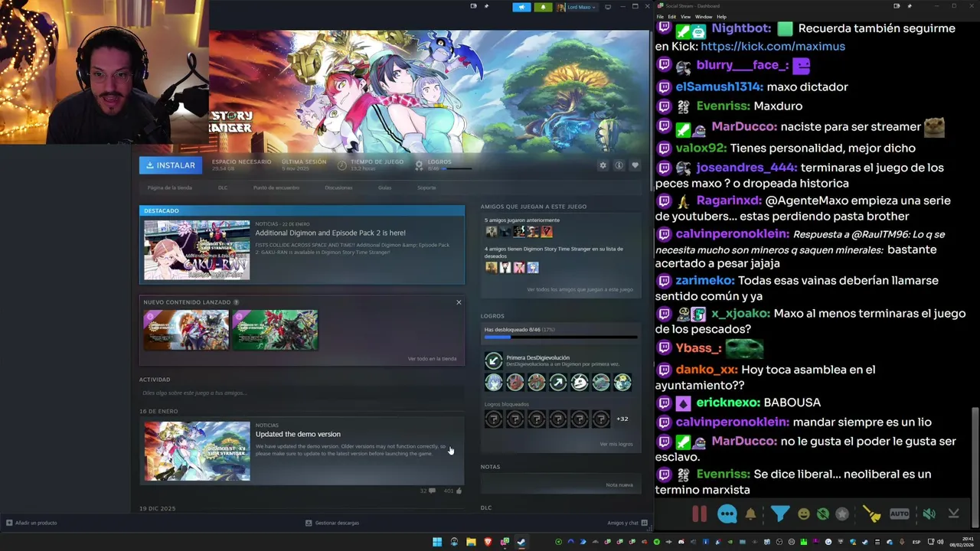This screenshot has width=980, height=551.
Task: Toggle the green crossed-out dollar donations icon
Action: (822, 514)
